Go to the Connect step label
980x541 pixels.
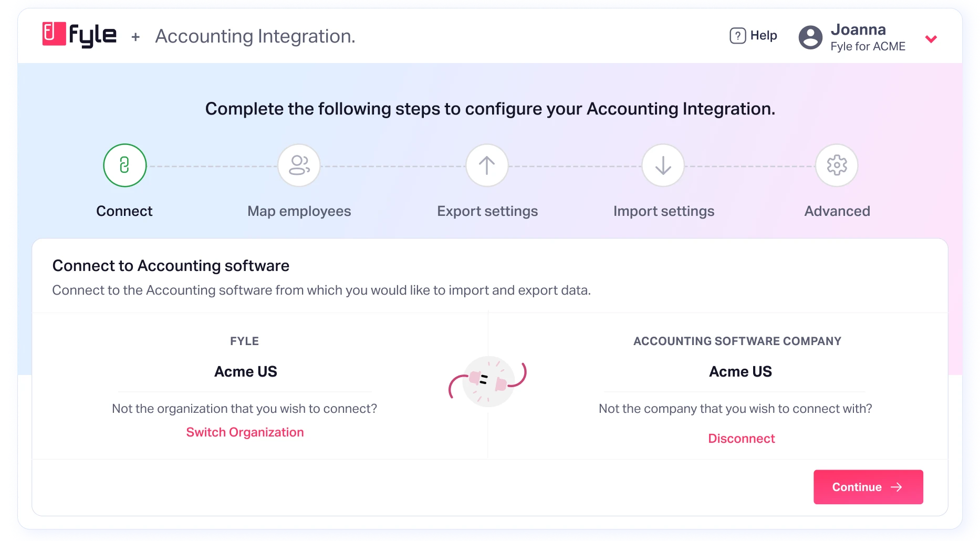point(124,211)
